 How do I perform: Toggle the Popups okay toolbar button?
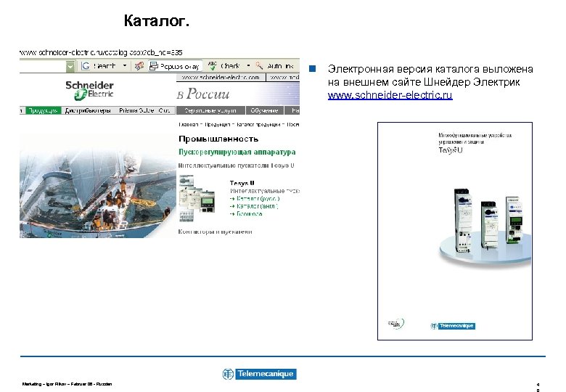click(174, 66)
